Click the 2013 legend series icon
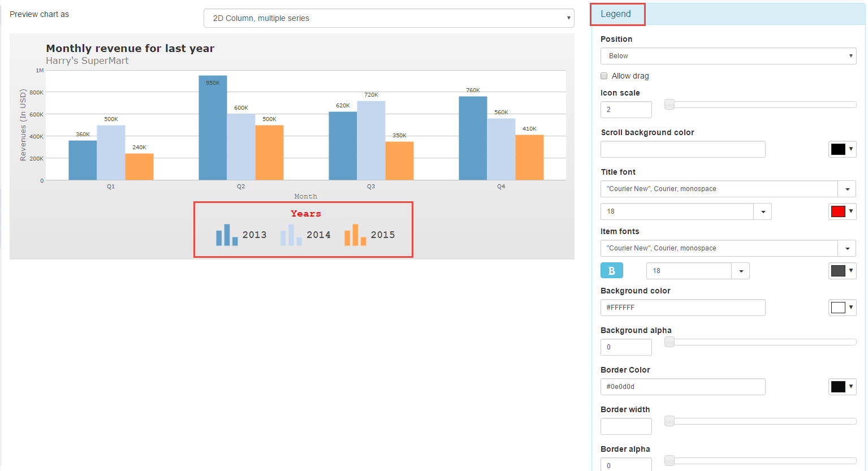The image size is (868, 471). click(227, 235)
